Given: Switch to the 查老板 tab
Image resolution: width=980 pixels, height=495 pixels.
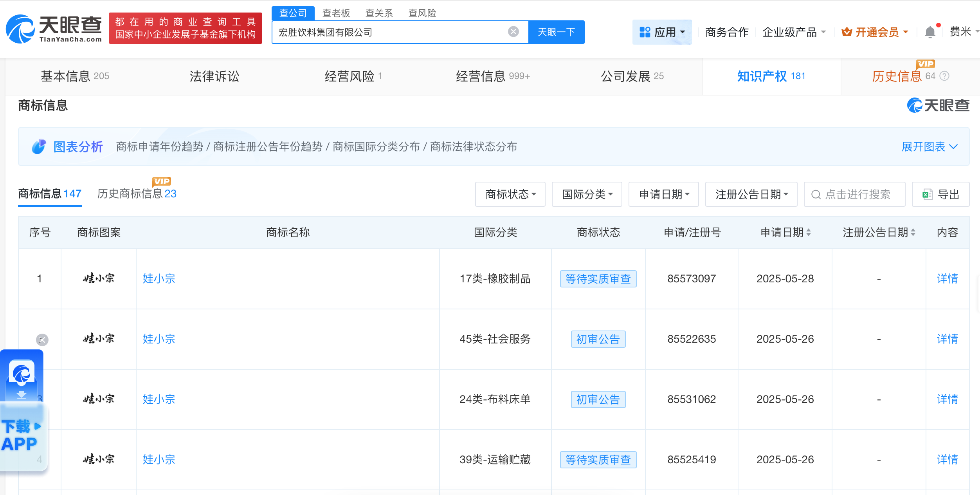Looking at the screenshot, I should click(x=336, y=13).
